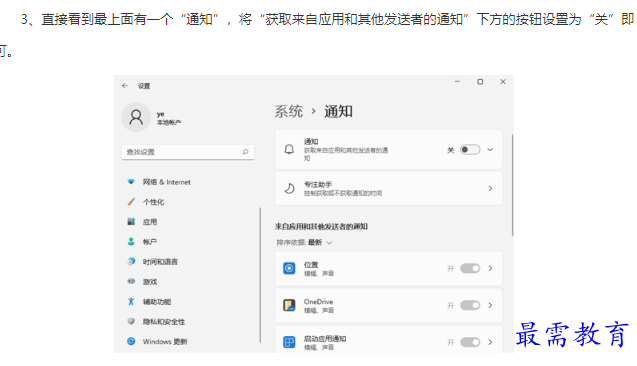637x366 pixels.
Task: Minimize the Settings window
Action: (457, 82)
